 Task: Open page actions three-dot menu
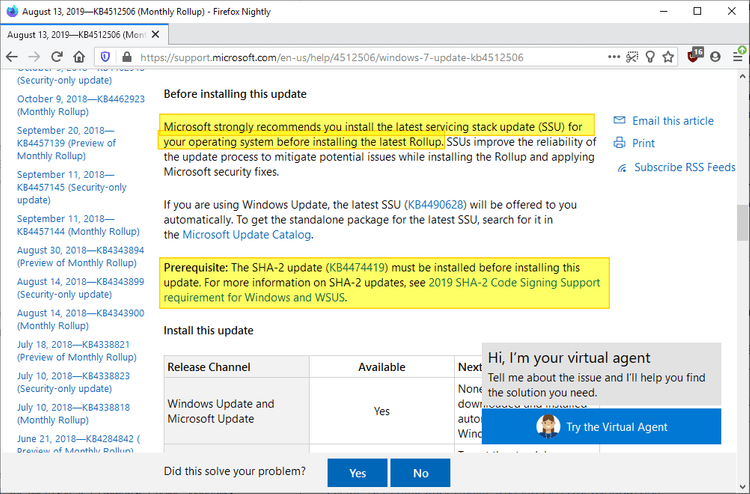coord(614,57)
